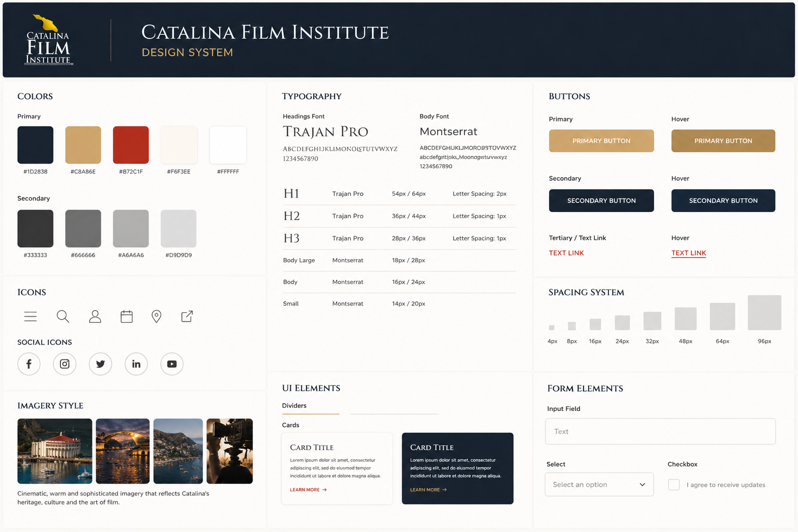Click the user profile icon
Image resolution: width=798 pixels, height=532 pixels.
(x=95, y=316)
